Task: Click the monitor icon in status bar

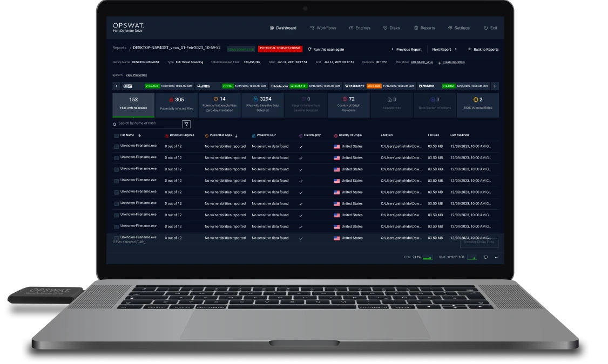Action: (x=485, y=257)
